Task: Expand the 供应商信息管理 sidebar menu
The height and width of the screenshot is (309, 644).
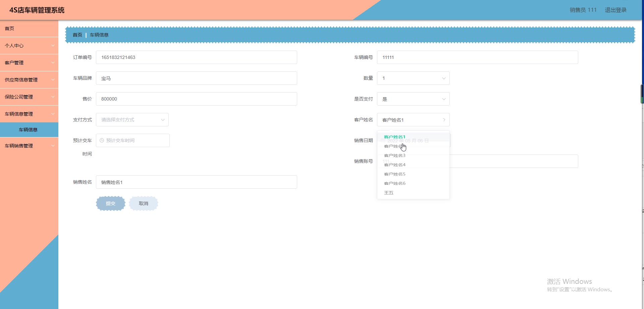Action: (29, 80)
